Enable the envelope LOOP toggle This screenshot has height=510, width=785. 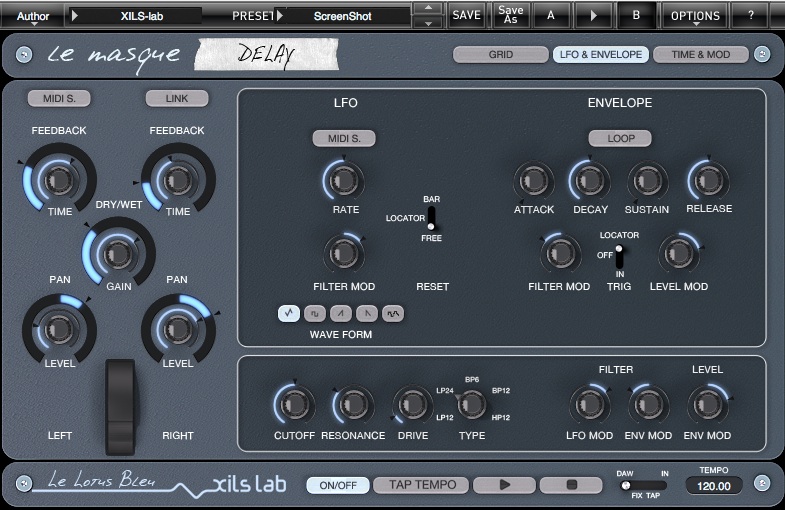[x=620, y=139]
